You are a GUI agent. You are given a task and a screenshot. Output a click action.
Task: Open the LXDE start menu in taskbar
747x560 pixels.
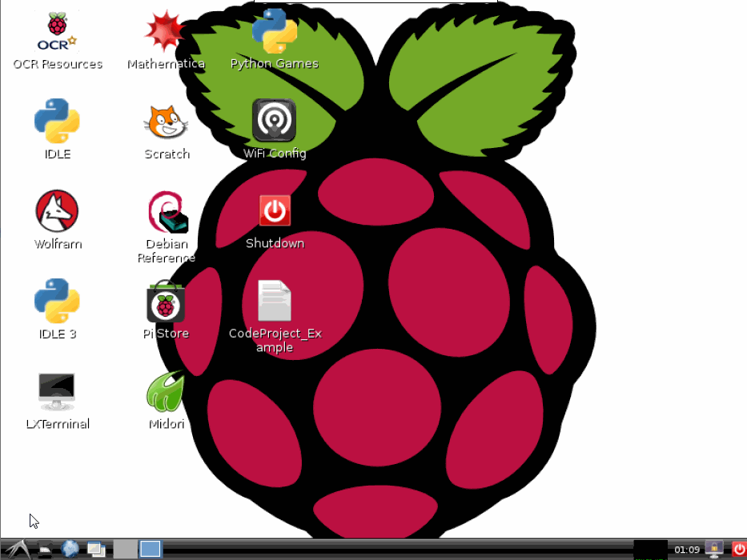coord(17,550)
